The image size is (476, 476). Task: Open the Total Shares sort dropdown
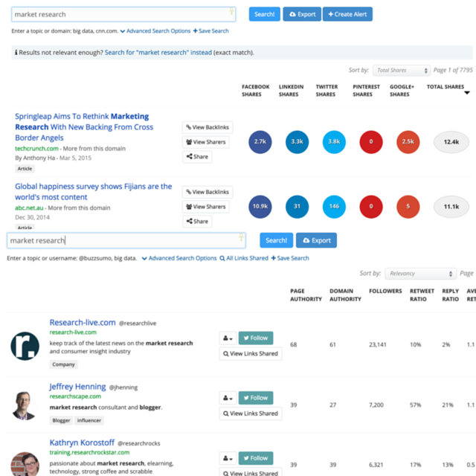[402, 71]
